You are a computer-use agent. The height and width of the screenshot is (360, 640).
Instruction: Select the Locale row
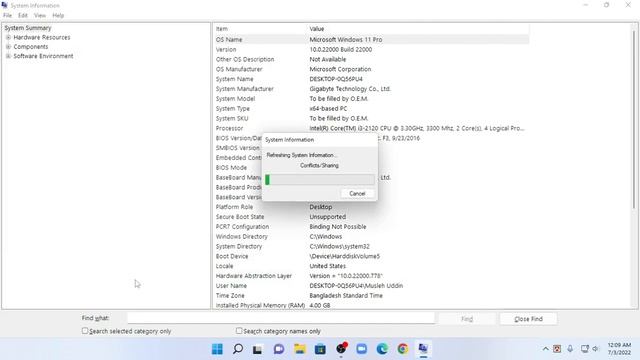click(x=371, y=266)
